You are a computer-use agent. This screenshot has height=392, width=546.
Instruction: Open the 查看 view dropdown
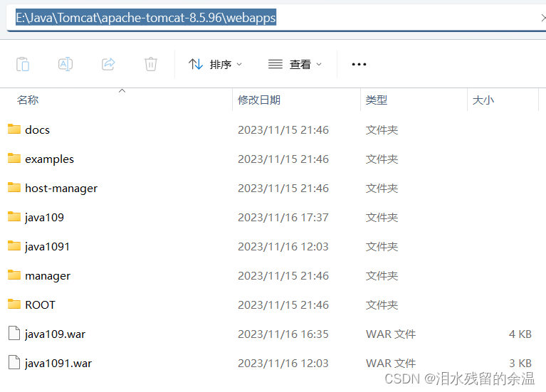pyautogui.click(x=295, y=65)
